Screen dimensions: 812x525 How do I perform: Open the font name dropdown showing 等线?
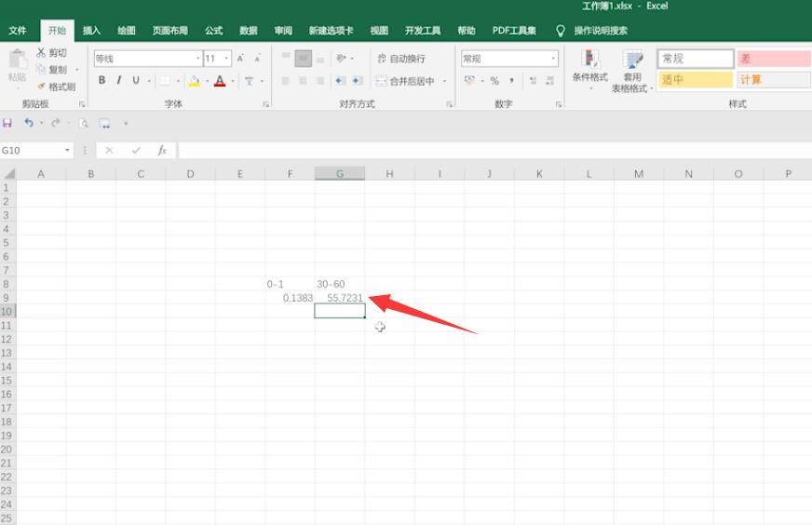point(197,59)
